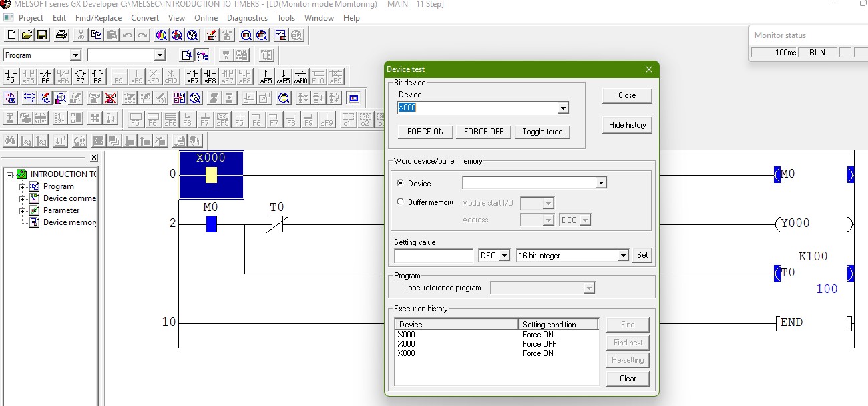The image size is (868, 406).
Task: Click the blue screen icon ending second toolbar row
Action: coord(353,97)
